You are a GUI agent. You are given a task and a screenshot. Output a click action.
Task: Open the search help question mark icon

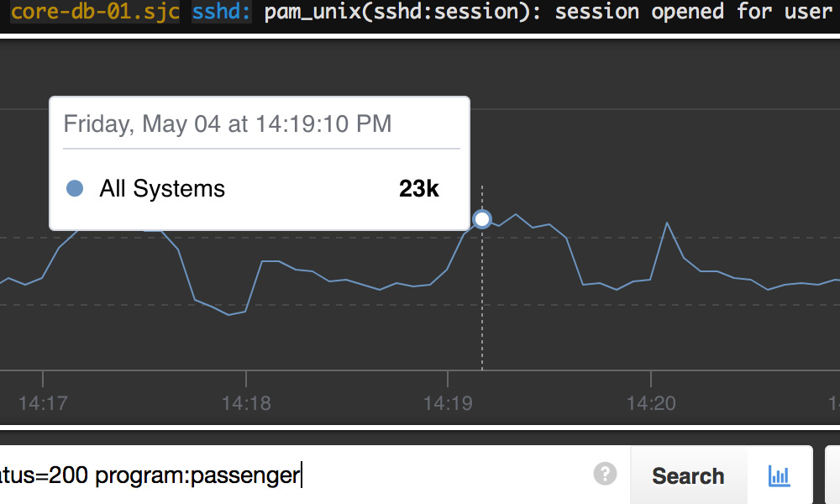(x=605, y=474)
